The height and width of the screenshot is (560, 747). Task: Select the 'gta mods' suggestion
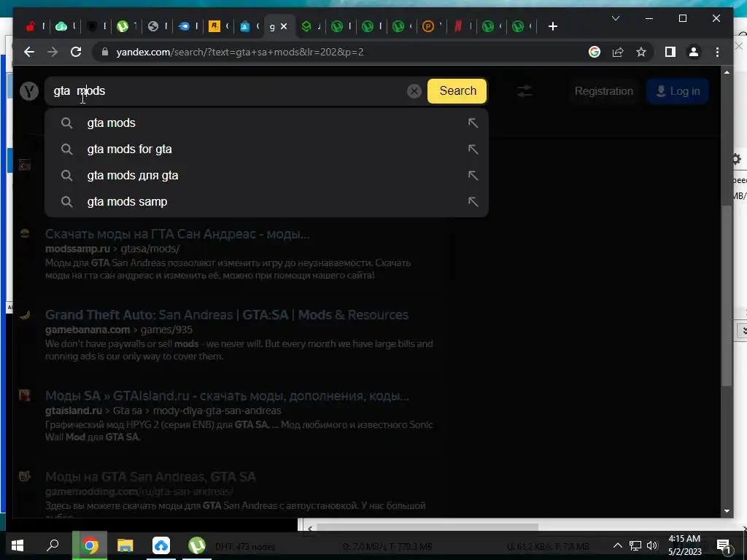pos(266,122)
